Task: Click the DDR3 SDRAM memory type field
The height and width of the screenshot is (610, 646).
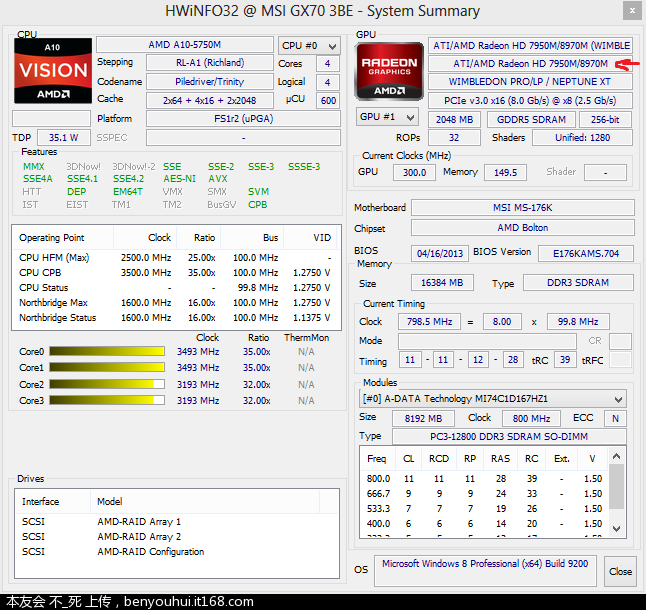Action: click(578, 283)
